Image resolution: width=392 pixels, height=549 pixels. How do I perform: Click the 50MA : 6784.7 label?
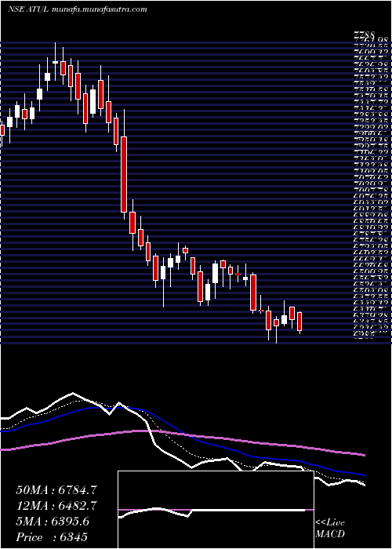pos(56,490)
